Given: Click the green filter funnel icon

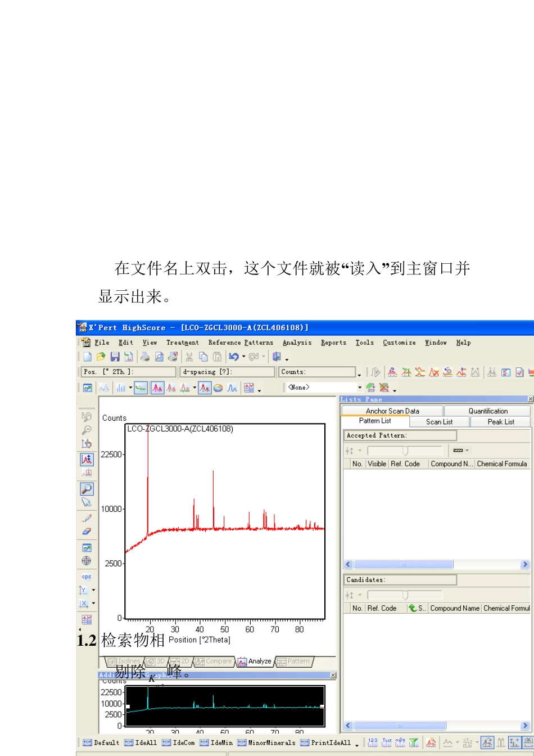Looking at the screenshot, I should (414, 742).
